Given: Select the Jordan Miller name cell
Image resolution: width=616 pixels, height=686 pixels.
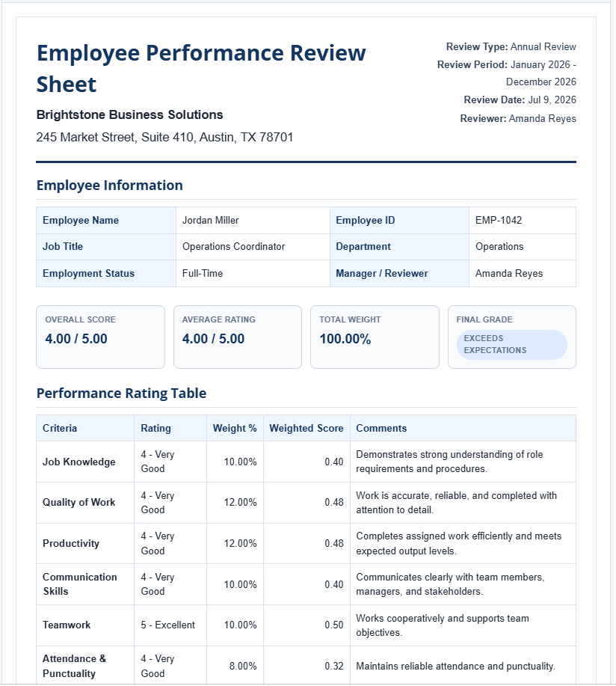Looking at the screenshot, I should coord(253,221).
